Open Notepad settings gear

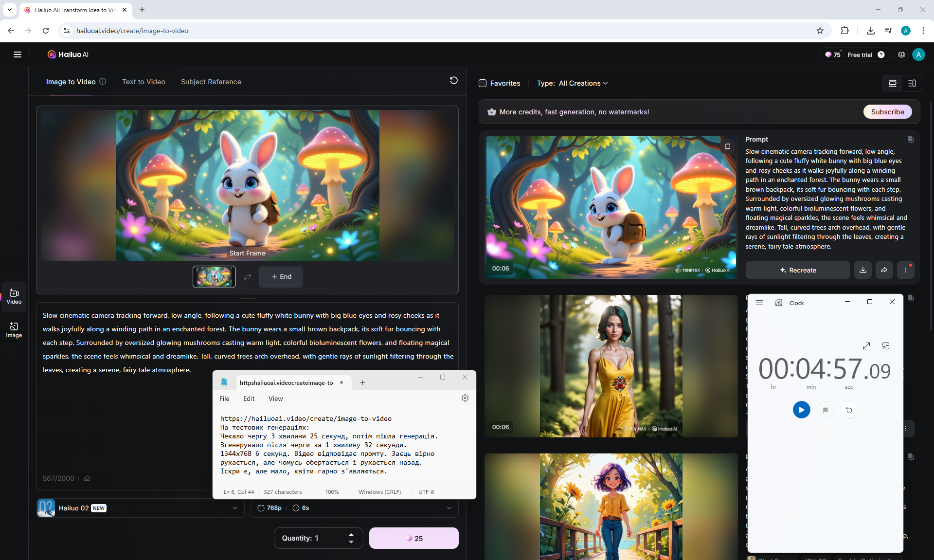465,398
